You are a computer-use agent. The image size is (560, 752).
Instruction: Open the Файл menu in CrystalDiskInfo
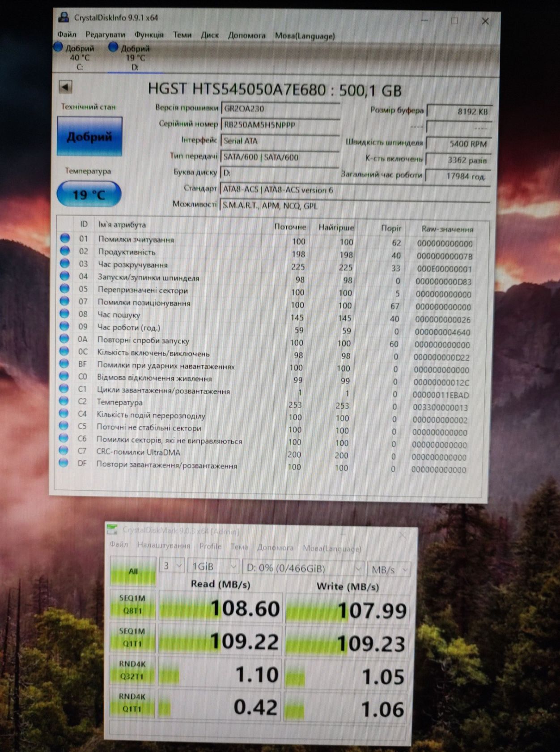pyautogui.click(x=67, y=34)
